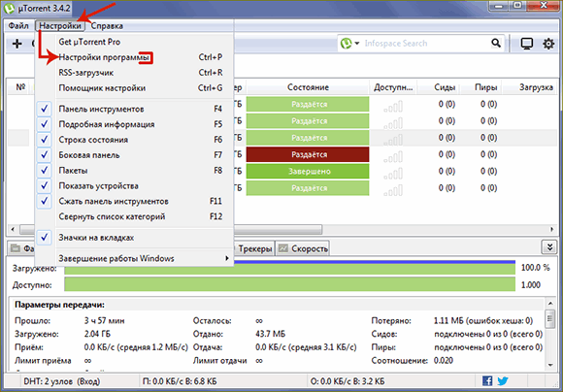The height and width of the screenshot is (392, 563).
Task: Click the 3 ч 57 мин elapsed value
Action: coord(105,320)
